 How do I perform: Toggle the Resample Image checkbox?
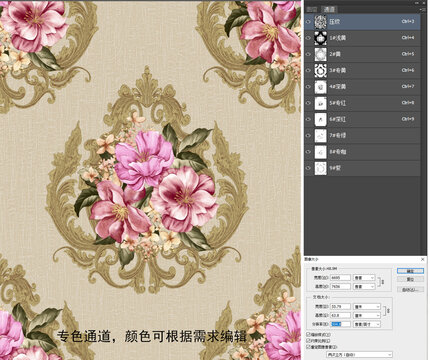tap(308, 347)
